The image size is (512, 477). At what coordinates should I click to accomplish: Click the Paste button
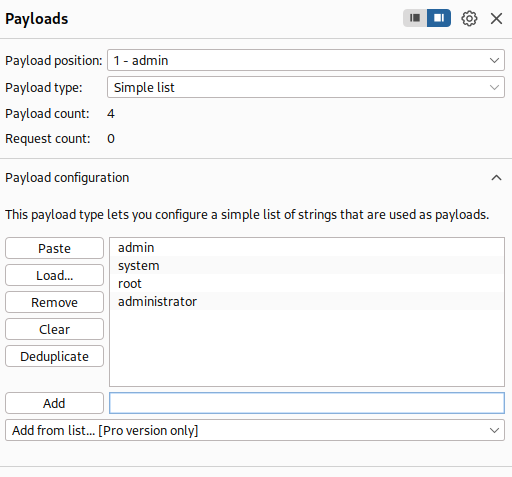[54, 248]
